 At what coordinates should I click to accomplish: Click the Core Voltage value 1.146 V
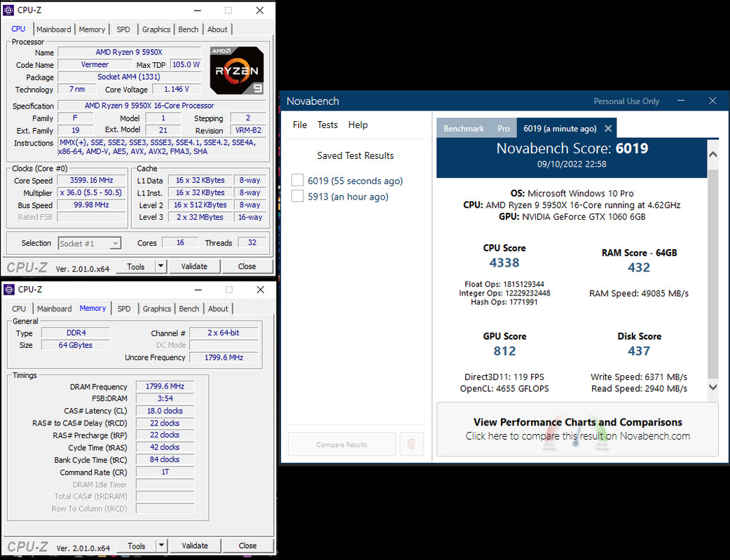(x=177, y=90)
